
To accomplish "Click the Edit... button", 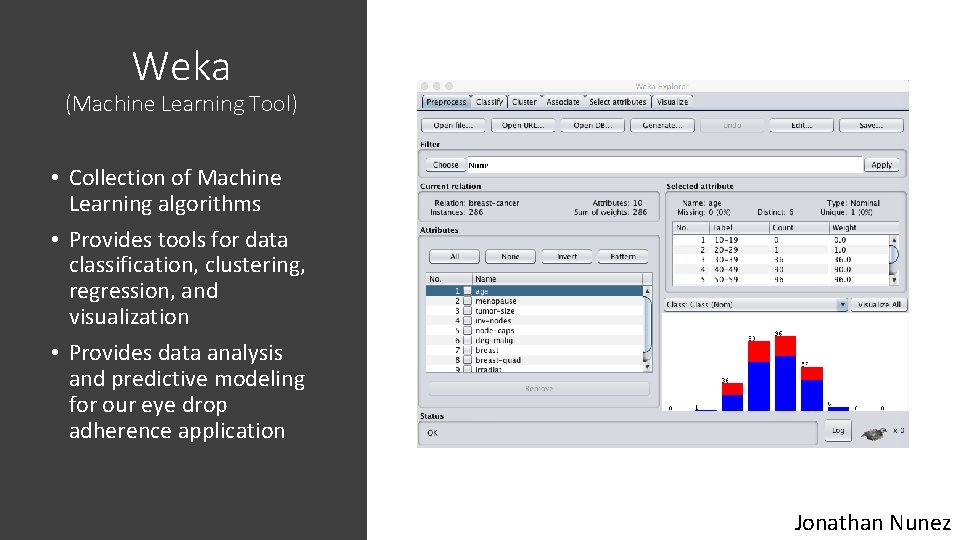I will [x=801, y=126].
